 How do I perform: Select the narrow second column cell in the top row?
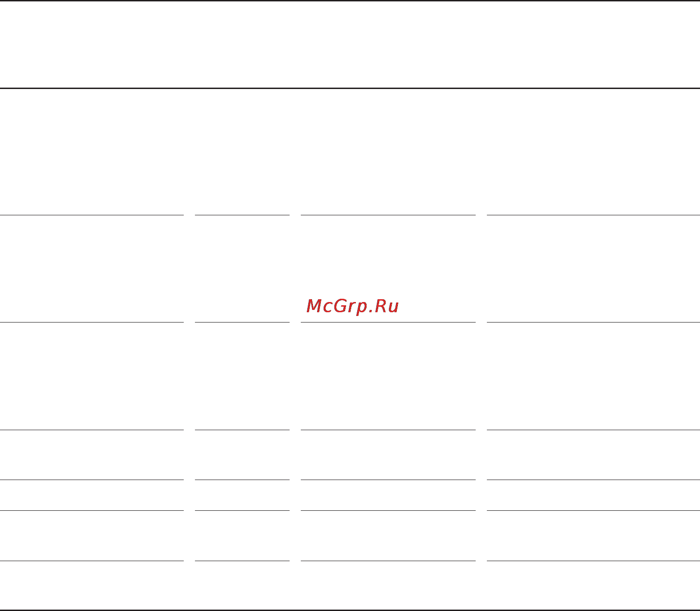(242, 151)
